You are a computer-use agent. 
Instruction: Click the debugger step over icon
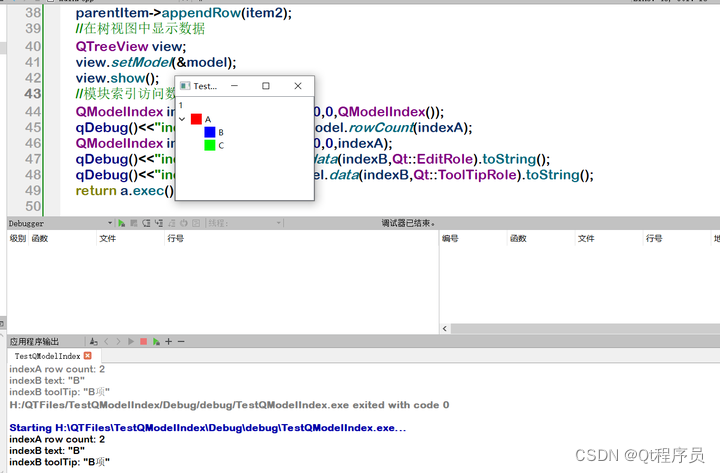(146, 223)
